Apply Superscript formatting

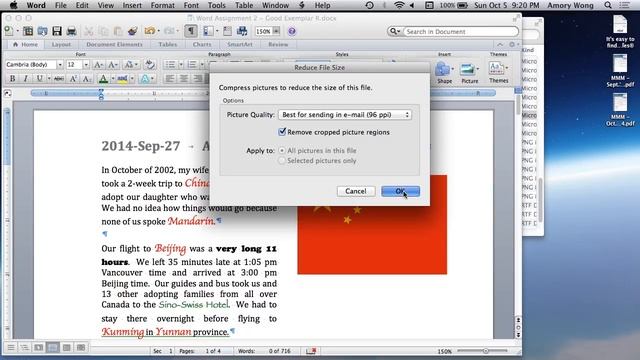73,78
